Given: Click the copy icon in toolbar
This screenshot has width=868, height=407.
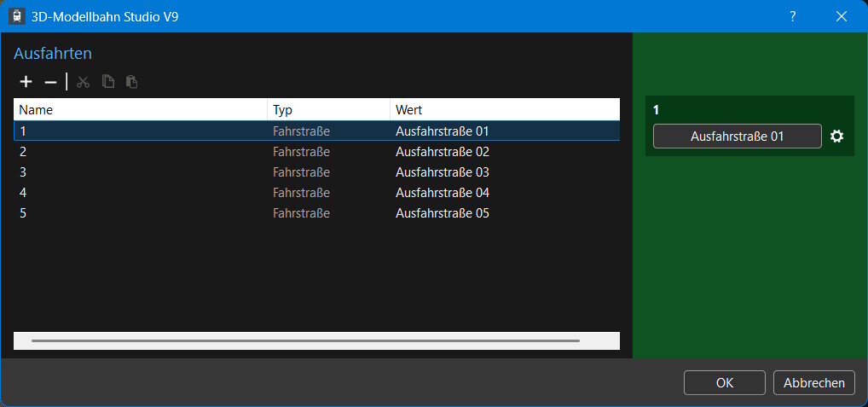Looking at the screenshot, I should [x=107, y=82].
